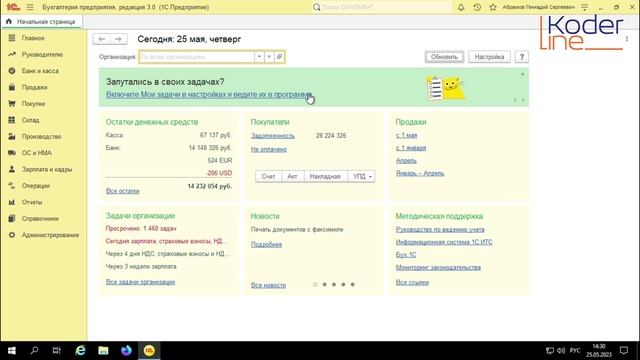
Task: Create a Накладная document
Action: point(325,176)
